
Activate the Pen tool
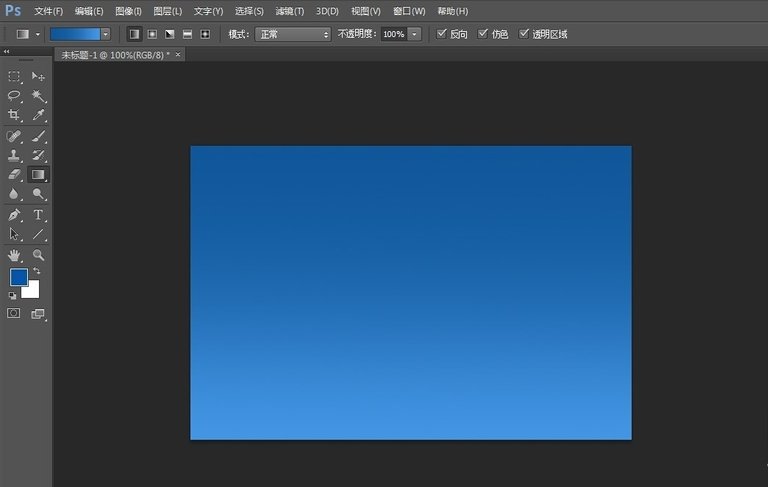coord(14,215)
